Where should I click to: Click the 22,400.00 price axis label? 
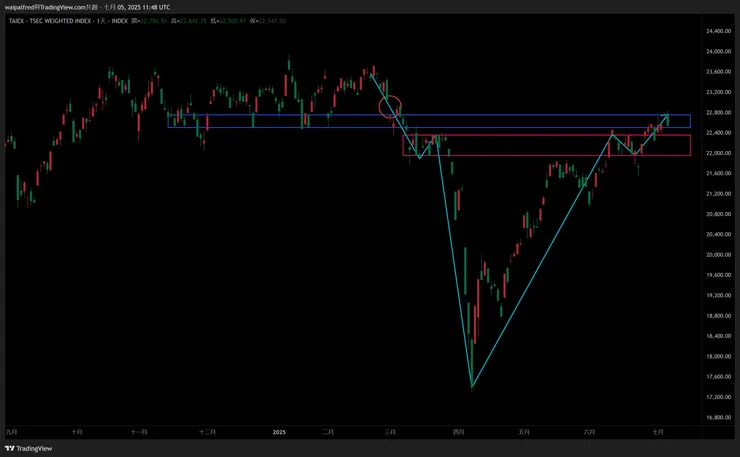[718, 133]
